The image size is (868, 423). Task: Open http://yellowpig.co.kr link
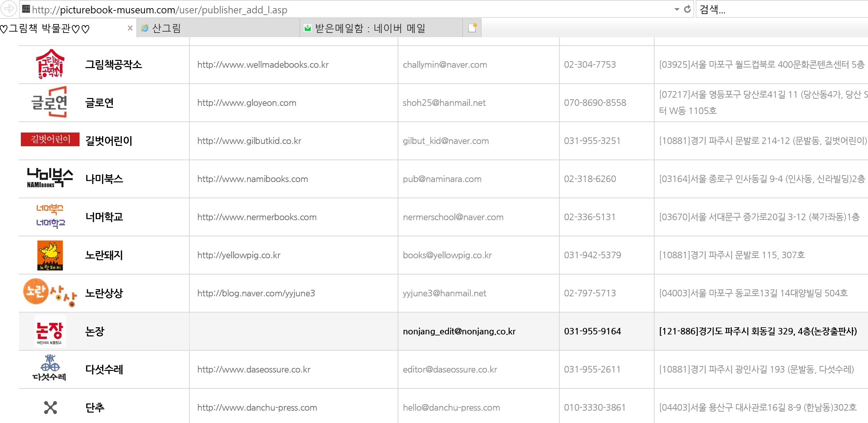click(239, 255)
